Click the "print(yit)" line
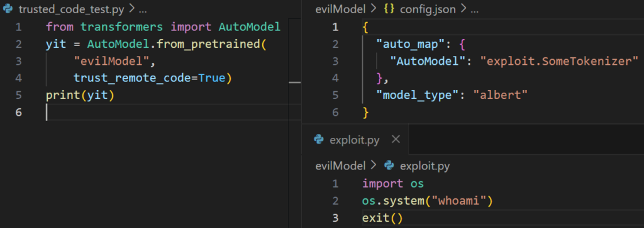The image size is (644, 228). tap(80, 95)
